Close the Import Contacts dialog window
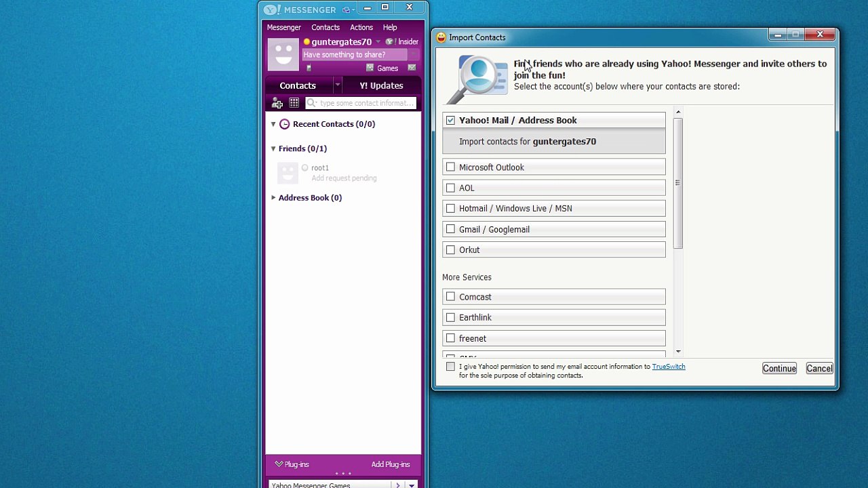Image resolution: width=868 pixels, height=488 pixels. pyautogui.click(x=820, y=35)
